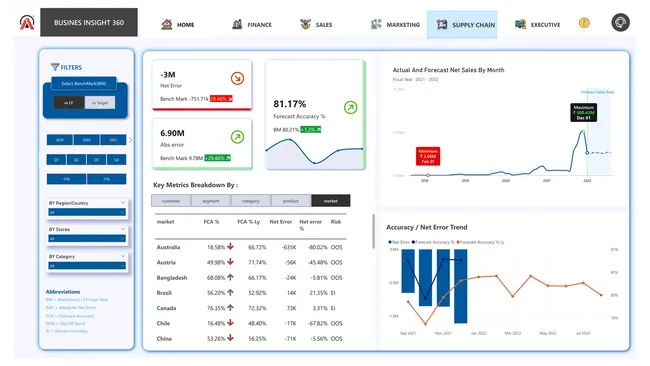Open the Home page via house icon
Viewport: 650px width, 366px height.
click(167, 24)
